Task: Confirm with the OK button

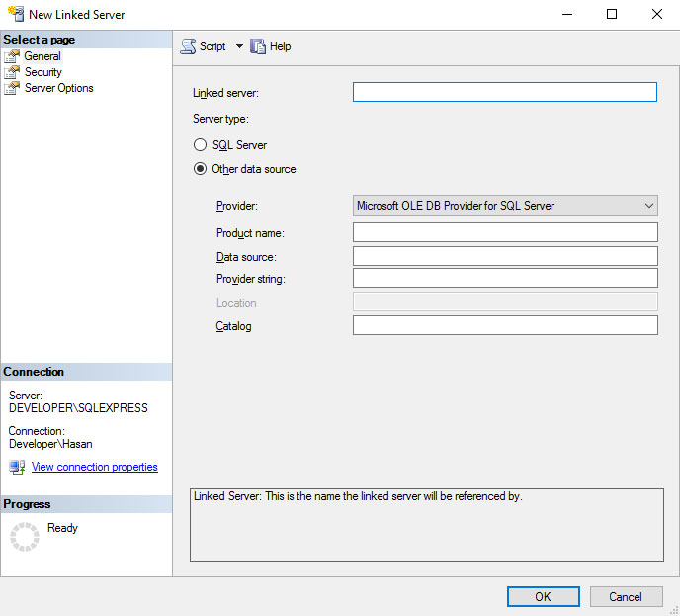Action: 544,597
